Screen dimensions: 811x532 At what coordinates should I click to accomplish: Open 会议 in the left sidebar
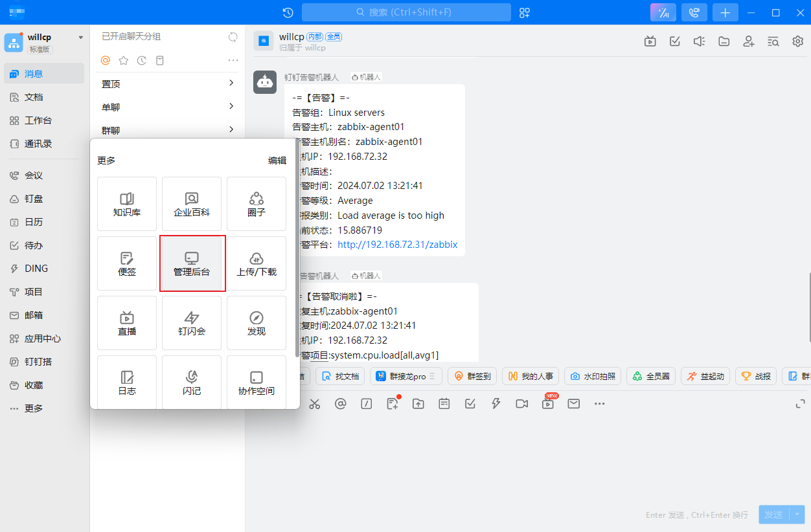(44, 175)
